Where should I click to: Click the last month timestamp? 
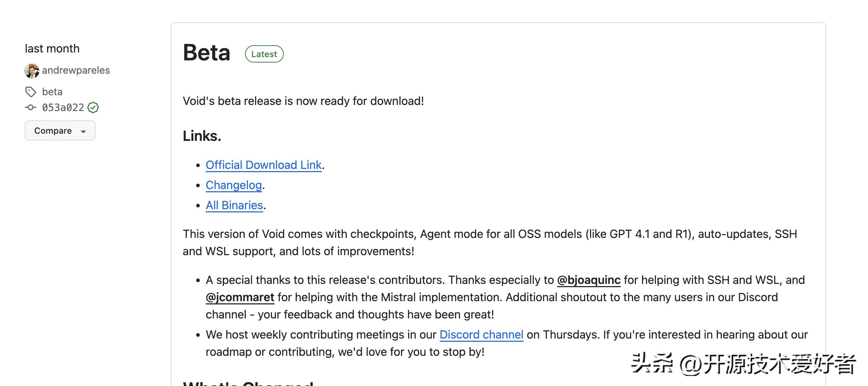(52, 49)
